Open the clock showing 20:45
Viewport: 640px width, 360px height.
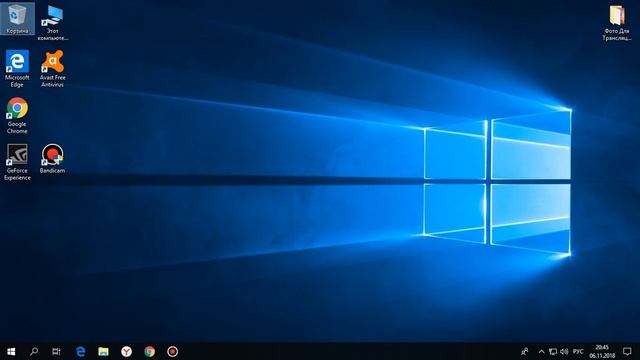tap(602, 351)
